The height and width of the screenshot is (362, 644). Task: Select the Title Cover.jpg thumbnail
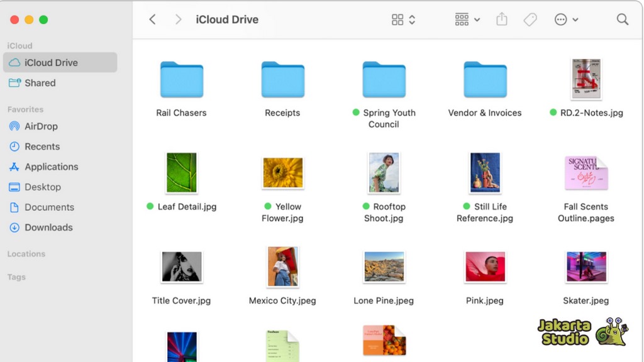(x=182, y=266)
